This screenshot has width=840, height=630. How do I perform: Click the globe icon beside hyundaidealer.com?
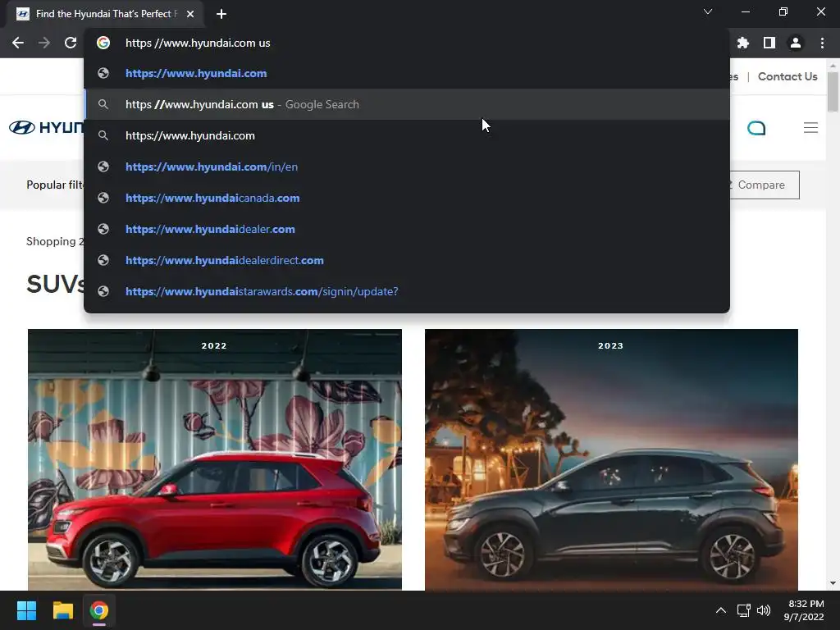pos(103,229)
